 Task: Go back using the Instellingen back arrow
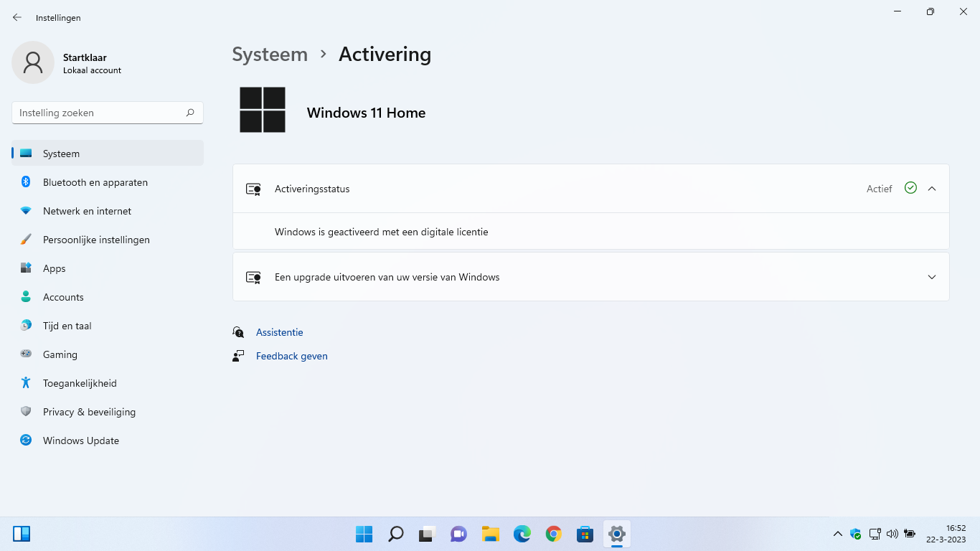click(x=17, y=17)
